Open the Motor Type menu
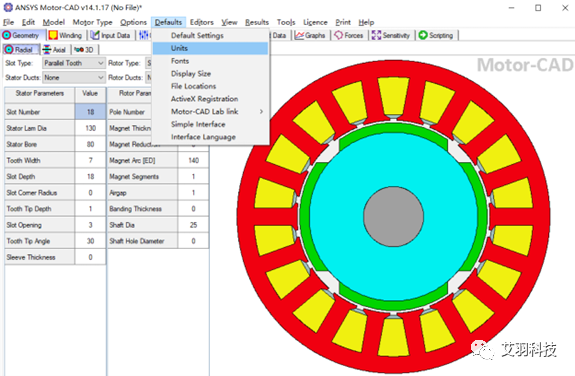Image resolution: width=575 pixels, height=376 pixels. pos(92,22)
